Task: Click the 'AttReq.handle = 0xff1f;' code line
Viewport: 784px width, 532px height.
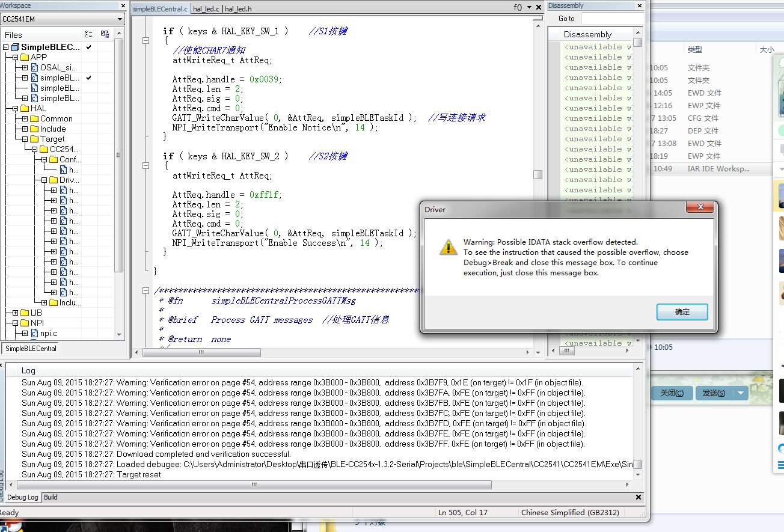Action: (227, 195)
